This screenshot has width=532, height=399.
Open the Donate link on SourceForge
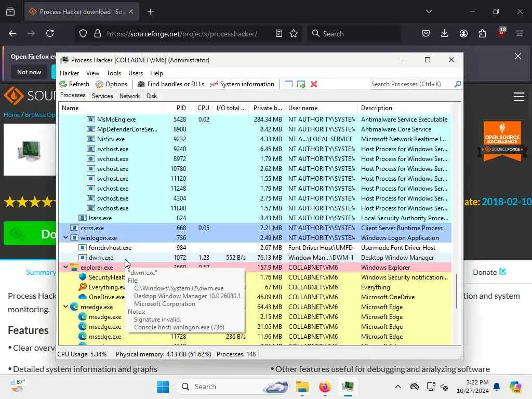(489, 272)
